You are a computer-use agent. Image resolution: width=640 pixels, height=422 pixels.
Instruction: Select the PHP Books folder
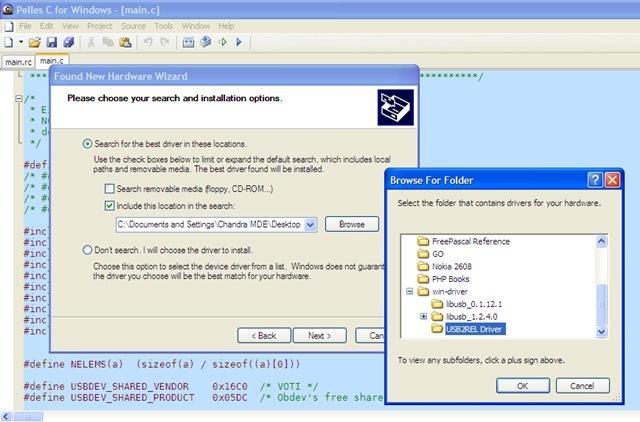pyautogui.click(x=451, y=279)
